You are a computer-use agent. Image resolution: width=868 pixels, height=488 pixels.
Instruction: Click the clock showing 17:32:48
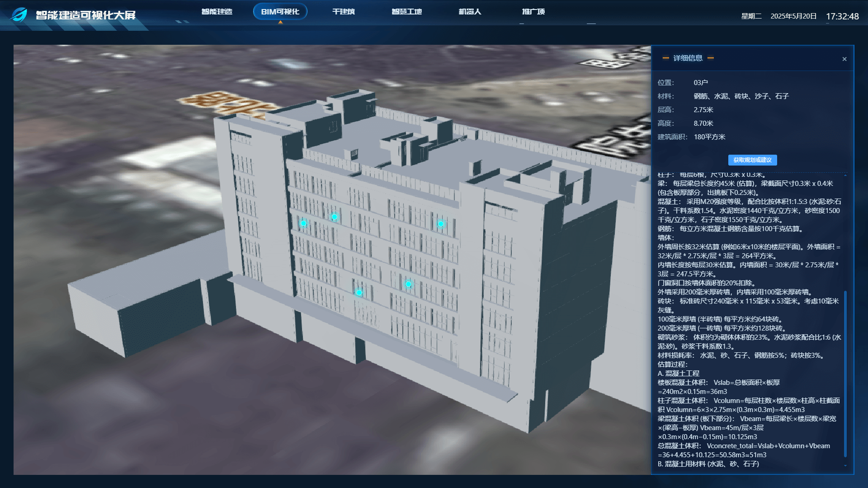click(x=842, y=16)
